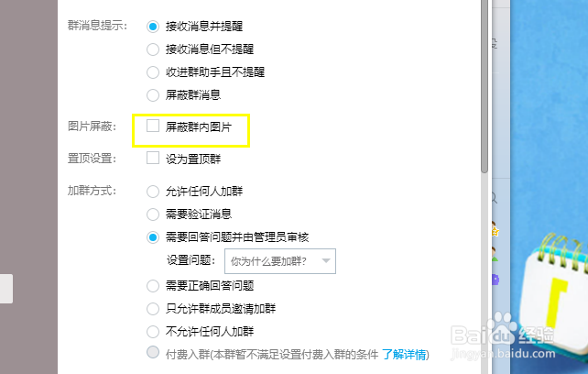Click the magnifier search icon in side panel
588x374 pixels.
tap(495, 198)
